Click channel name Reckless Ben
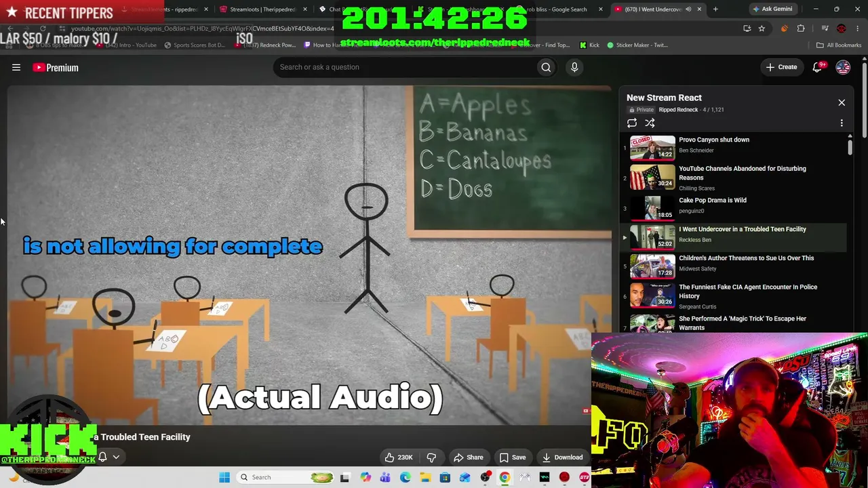 [695, 240]
